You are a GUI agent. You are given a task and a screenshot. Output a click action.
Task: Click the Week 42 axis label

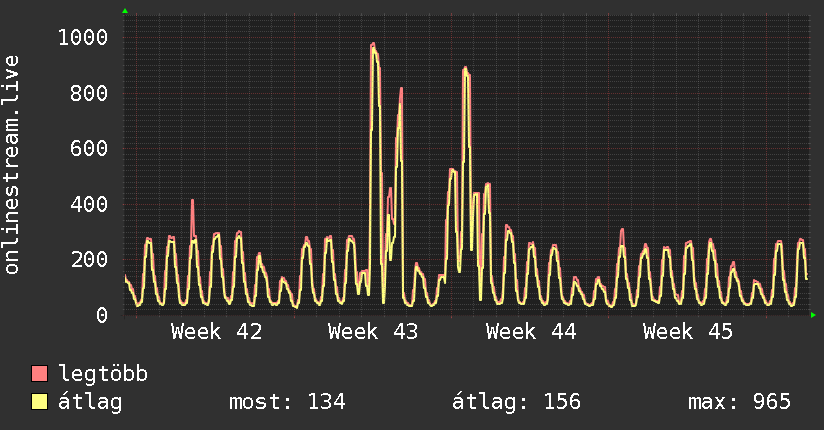pos(217,332)
